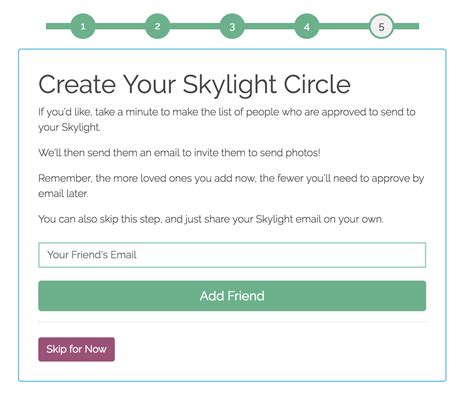Click the divider line below Add Friend

tap(232, 322)
